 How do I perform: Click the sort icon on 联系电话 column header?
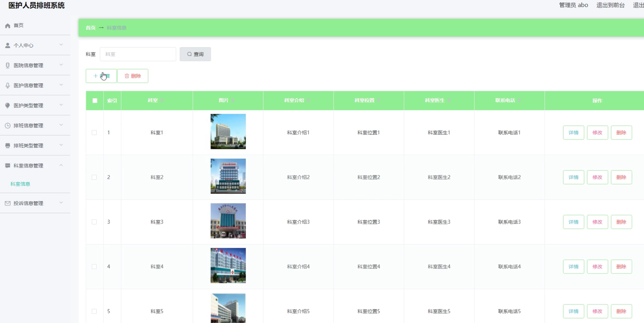(519, 100)
